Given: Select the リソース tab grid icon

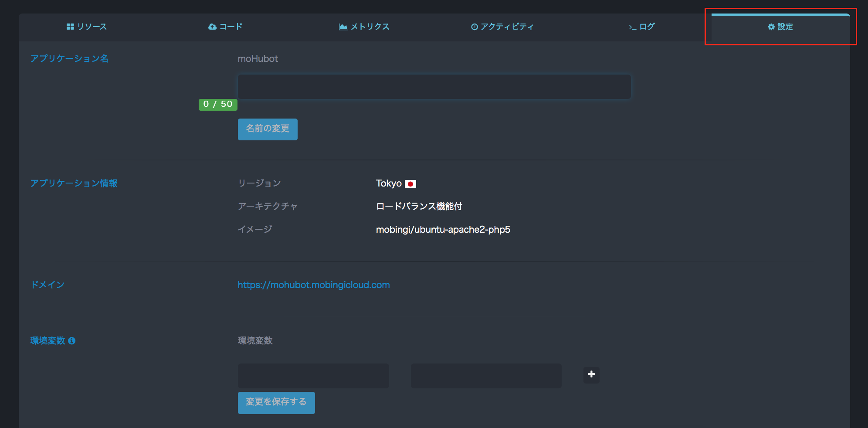Looking at the screenshot, I should coord(70,26).
